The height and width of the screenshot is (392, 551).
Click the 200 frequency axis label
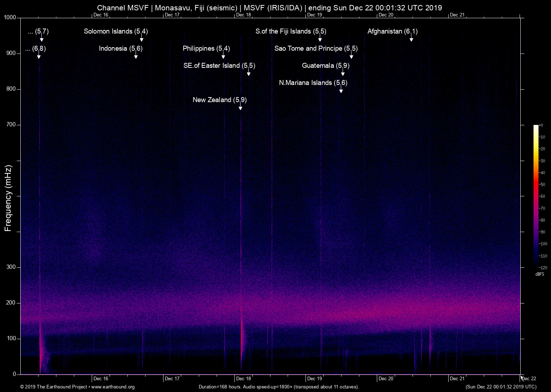11,303
